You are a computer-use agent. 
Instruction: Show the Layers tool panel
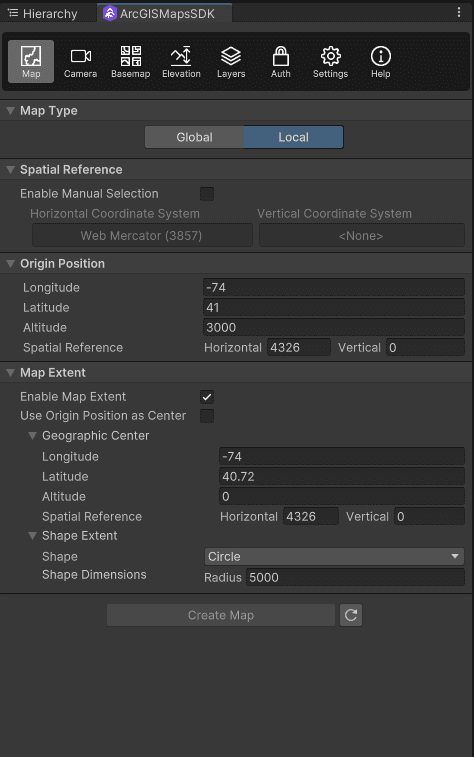point(231,62)
